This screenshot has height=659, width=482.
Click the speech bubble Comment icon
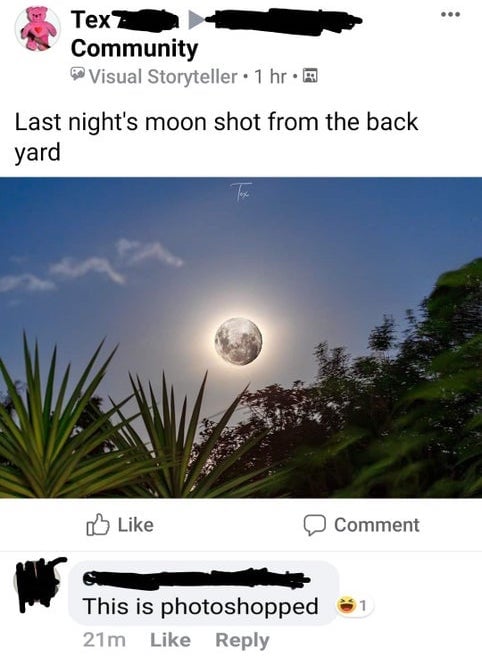coord(315,525)
